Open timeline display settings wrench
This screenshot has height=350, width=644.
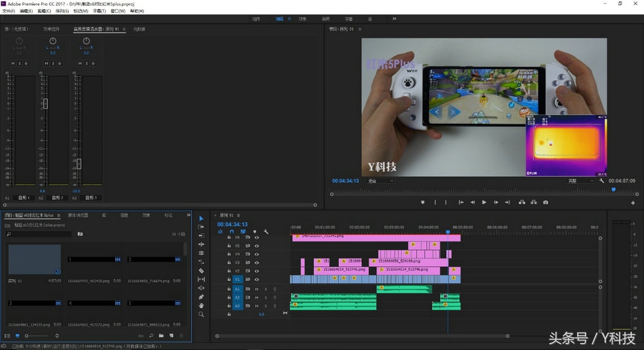pyautogui.click(x=266, y=231)
